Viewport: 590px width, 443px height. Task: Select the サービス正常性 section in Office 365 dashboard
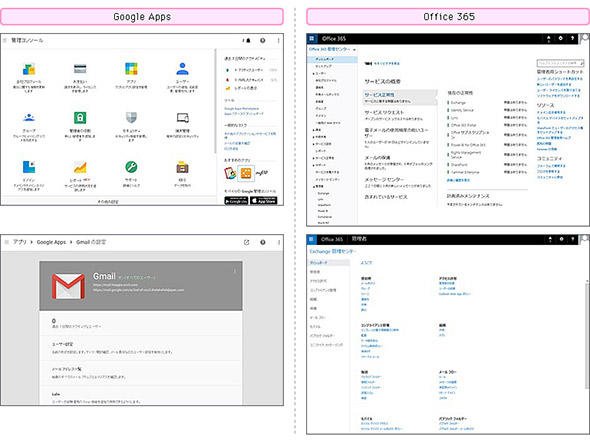point(400,97)
